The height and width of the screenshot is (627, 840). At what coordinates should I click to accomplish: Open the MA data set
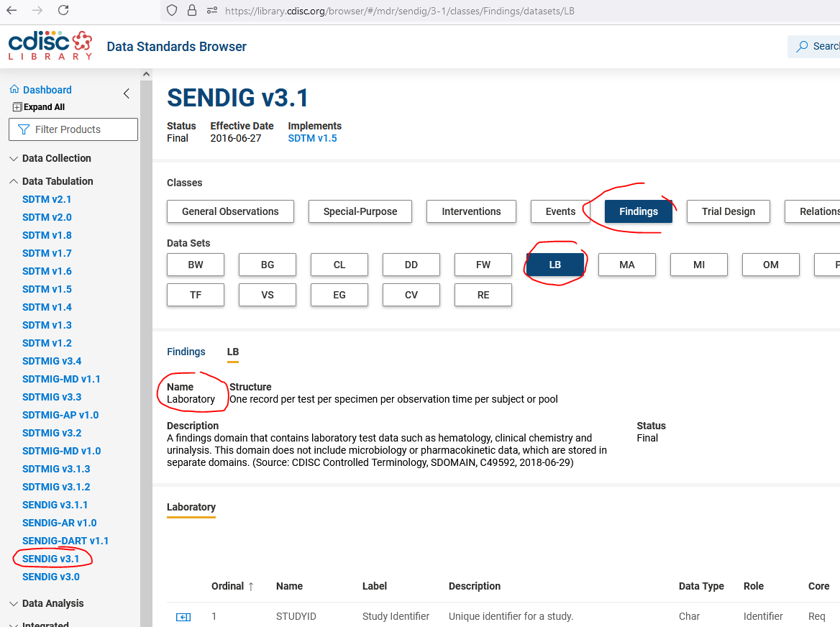point(627,265)
